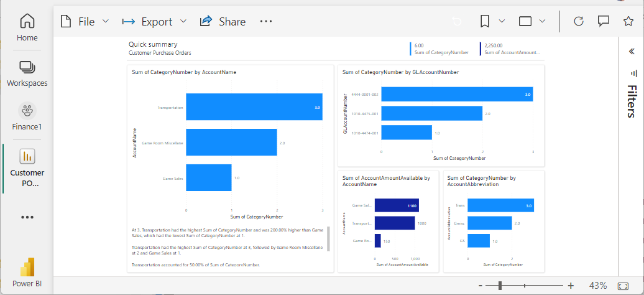The image size is (644, 295).
Task: Click the zoom in plus button
Action: point(571,286)
